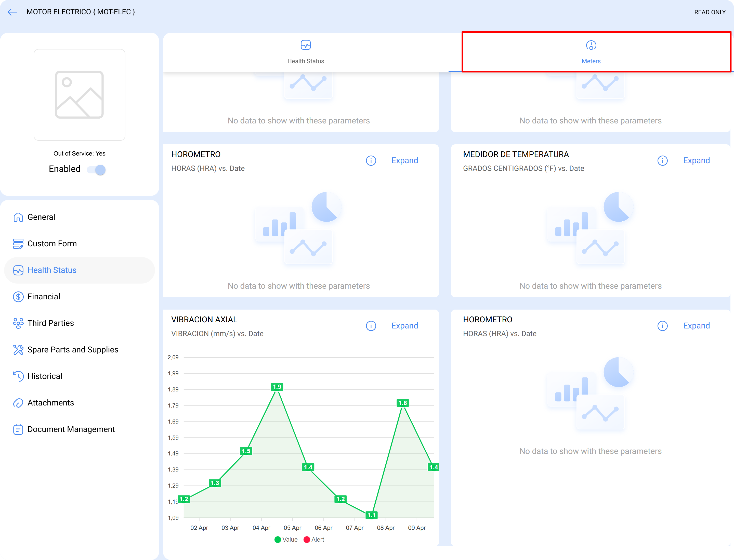Toggle the Value legend under VIBRACION AXIAL chart
This screenshot has width=734, height=560.
[286, 539]
